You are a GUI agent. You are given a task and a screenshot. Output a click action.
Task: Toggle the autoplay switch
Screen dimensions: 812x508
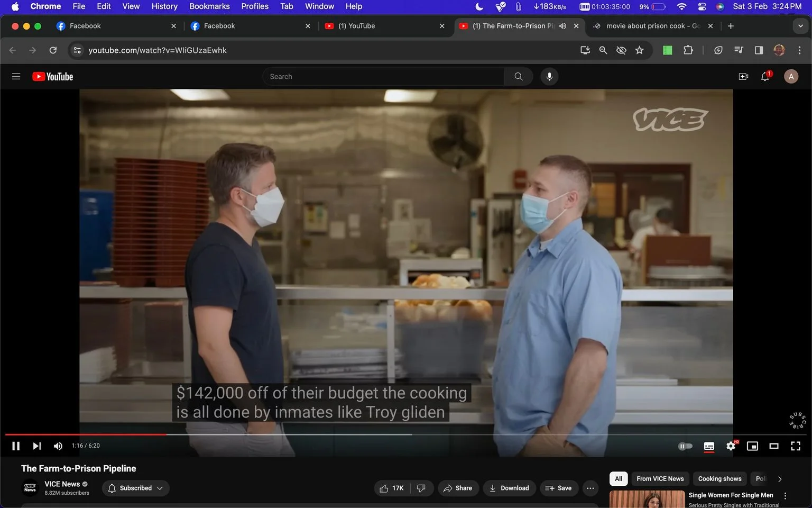coord(685,446)
